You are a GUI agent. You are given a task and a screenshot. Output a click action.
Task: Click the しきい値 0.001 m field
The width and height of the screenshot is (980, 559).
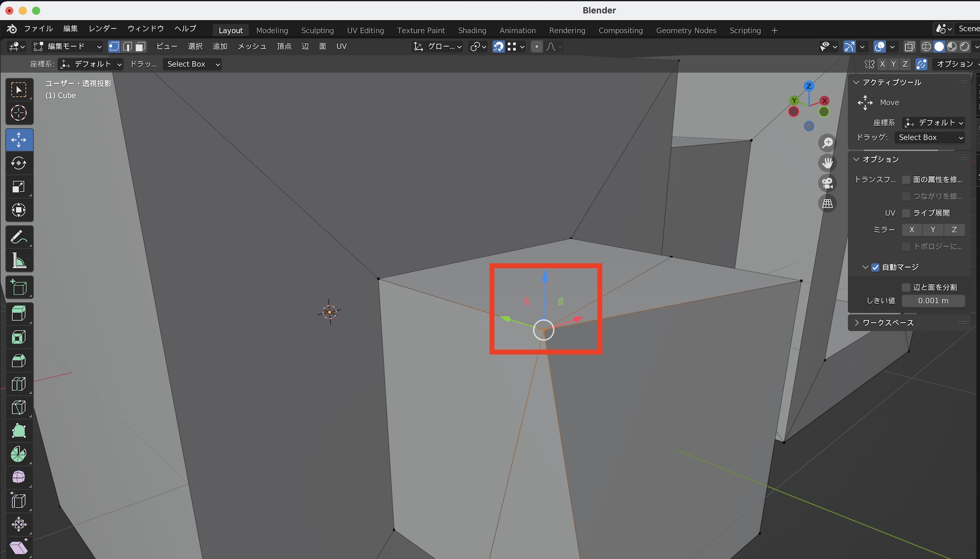(933, 301)
